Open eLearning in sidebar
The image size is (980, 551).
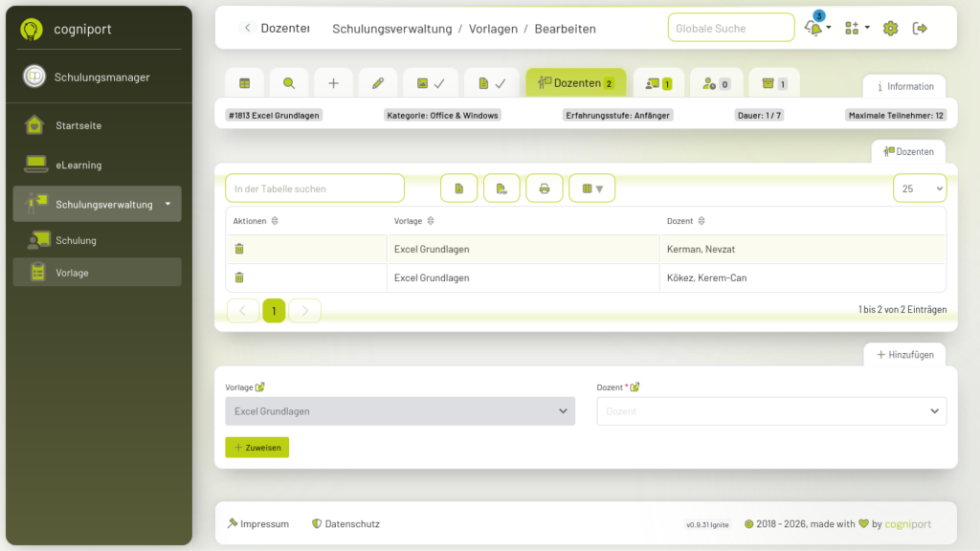[x=97, y=165]
